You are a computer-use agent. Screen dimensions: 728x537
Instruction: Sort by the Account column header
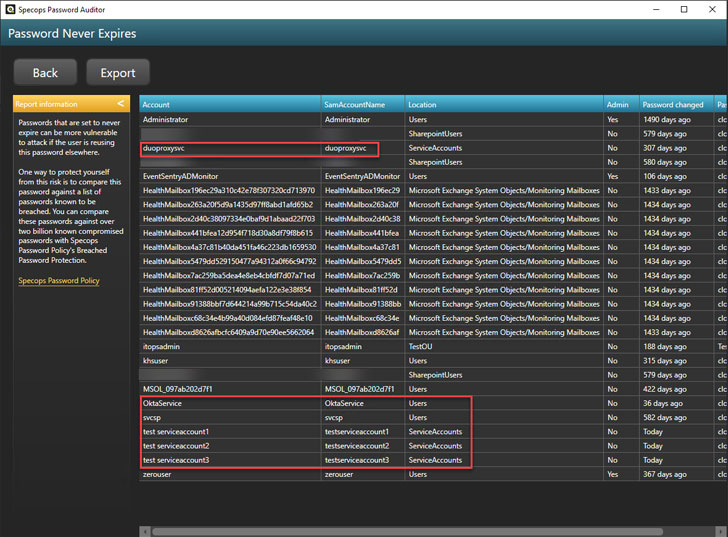pos(156,104)
